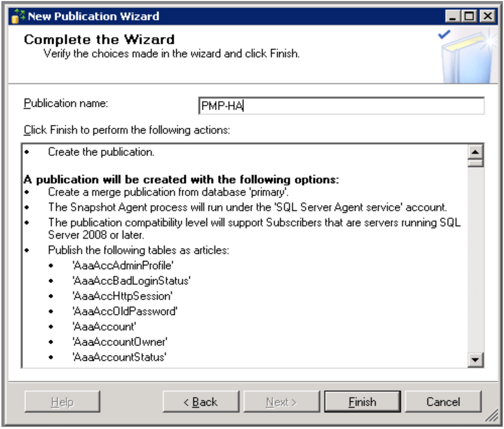The image size is (504, 429).
Task: Minimize the New Publication Wizard window
Action: coord(453,16)
